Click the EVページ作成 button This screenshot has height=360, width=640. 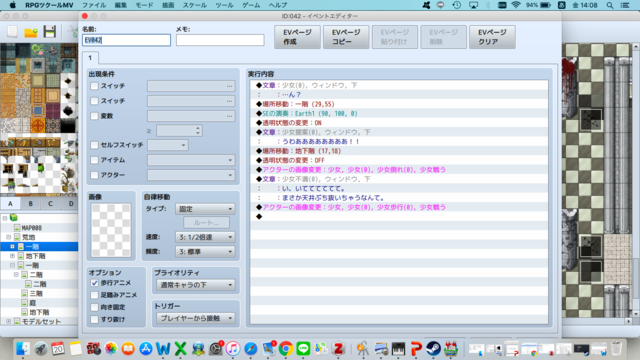pos(297,37)
